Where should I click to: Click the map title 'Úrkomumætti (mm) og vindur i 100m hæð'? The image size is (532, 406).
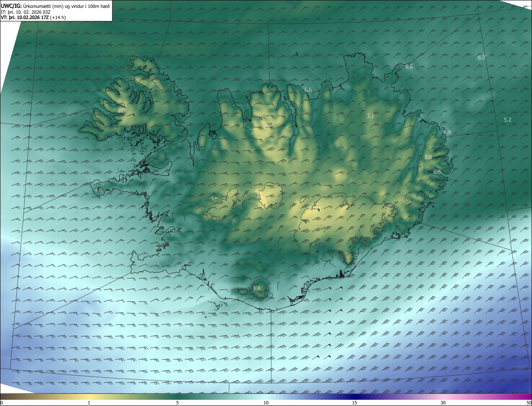(x=66, y=5)
